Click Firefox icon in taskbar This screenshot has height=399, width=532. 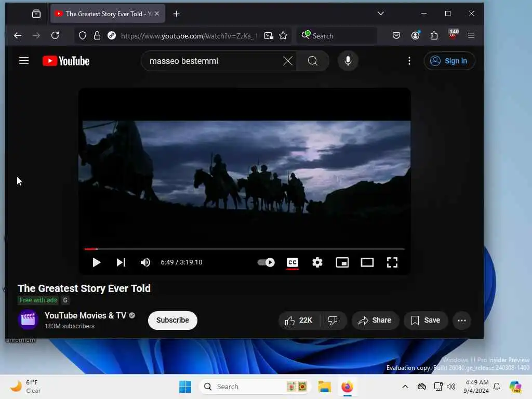point(347,387)
